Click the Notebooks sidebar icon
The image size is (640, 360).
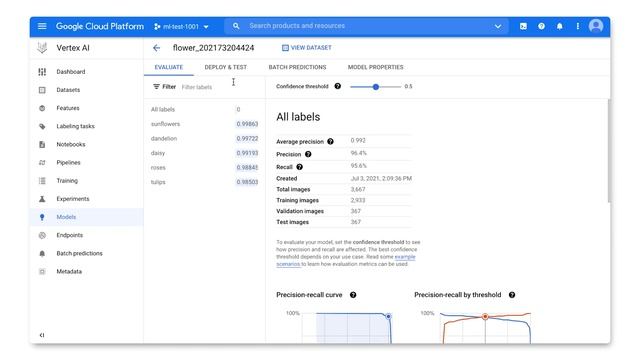42,144
